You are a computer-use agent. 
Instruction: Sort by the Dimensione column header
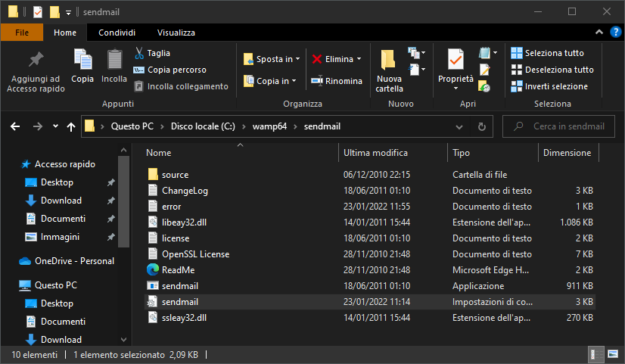(568, 153)
